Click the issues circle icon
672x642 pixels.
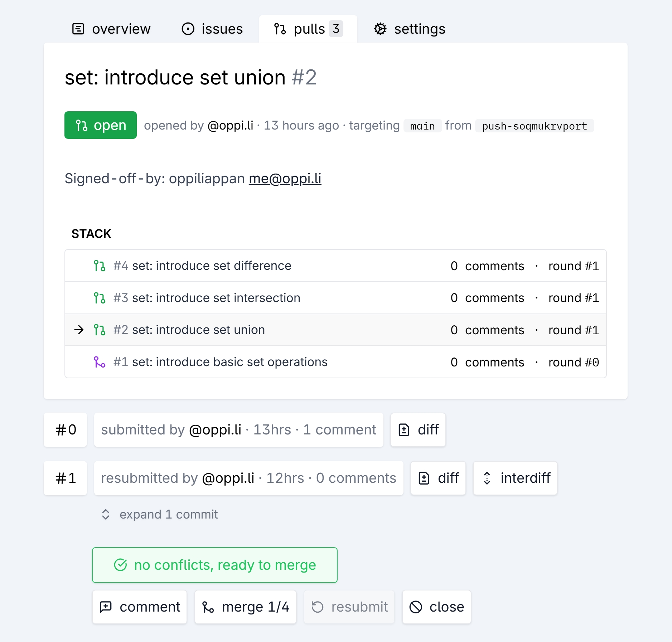point(188,29)
